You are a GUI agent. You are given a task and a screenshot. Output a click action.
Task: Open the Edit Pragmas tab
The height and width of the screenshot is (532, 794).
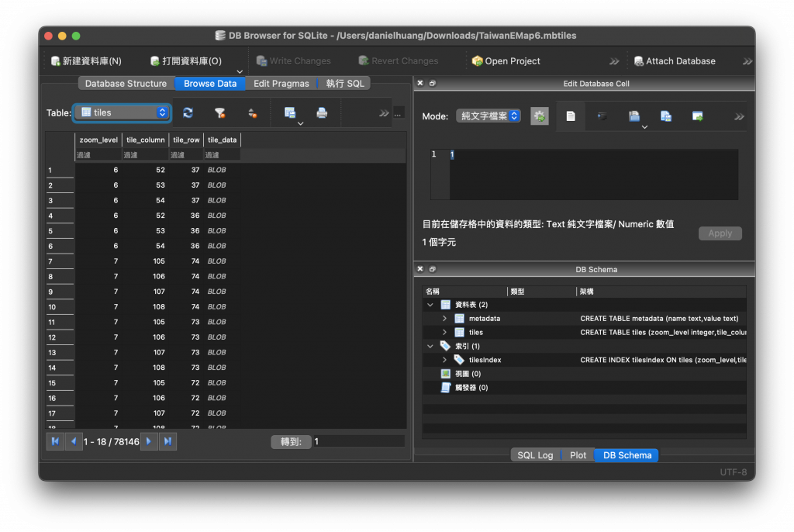(281, 83)
